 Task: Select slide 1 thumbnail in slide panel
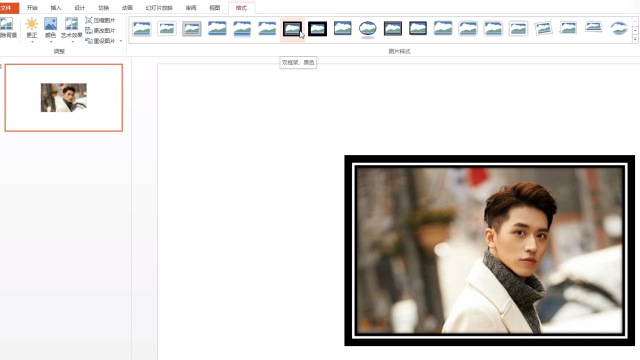point(64,98)
